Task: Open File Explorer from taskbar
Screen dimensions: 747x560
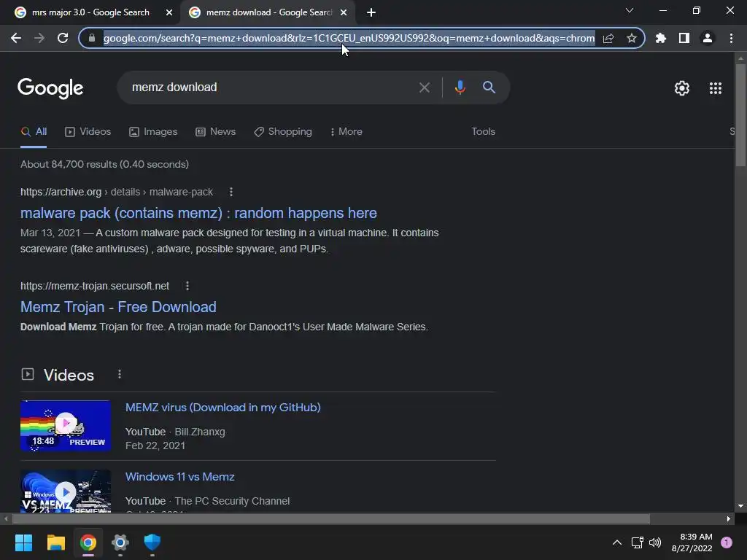Action: coord(55,542)
